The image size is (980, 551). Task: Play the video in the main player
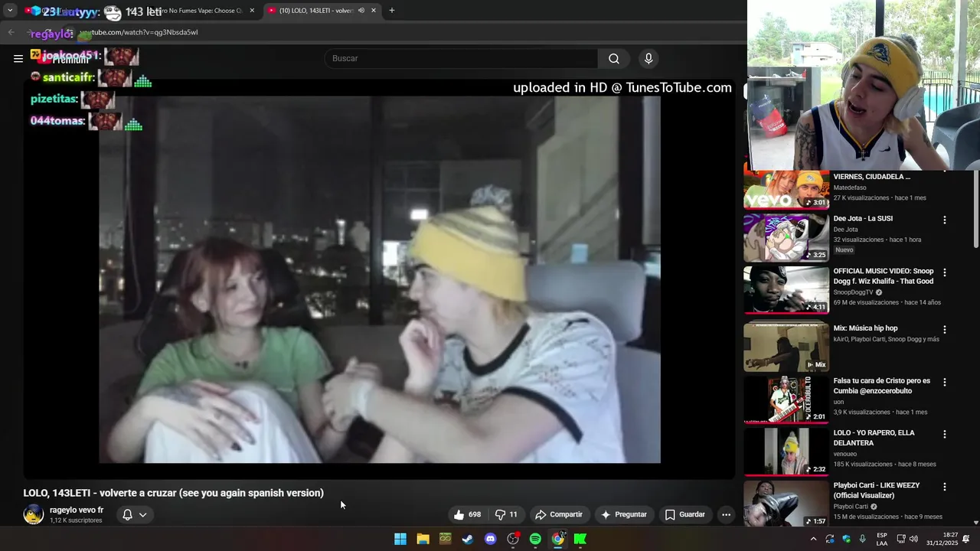point(379,279)
